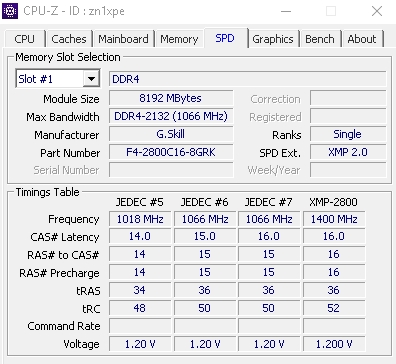Click JEDEC #5 voltage 1.20 V cell
The width and height of the screenshot is (396, 364).
tap(140, 344)
